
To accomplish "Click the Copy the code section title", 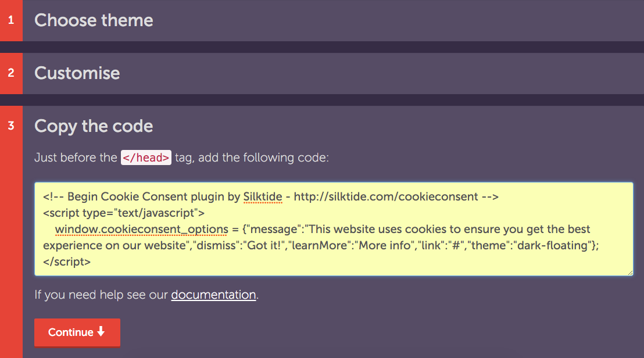I will click(x=94, y=126).
